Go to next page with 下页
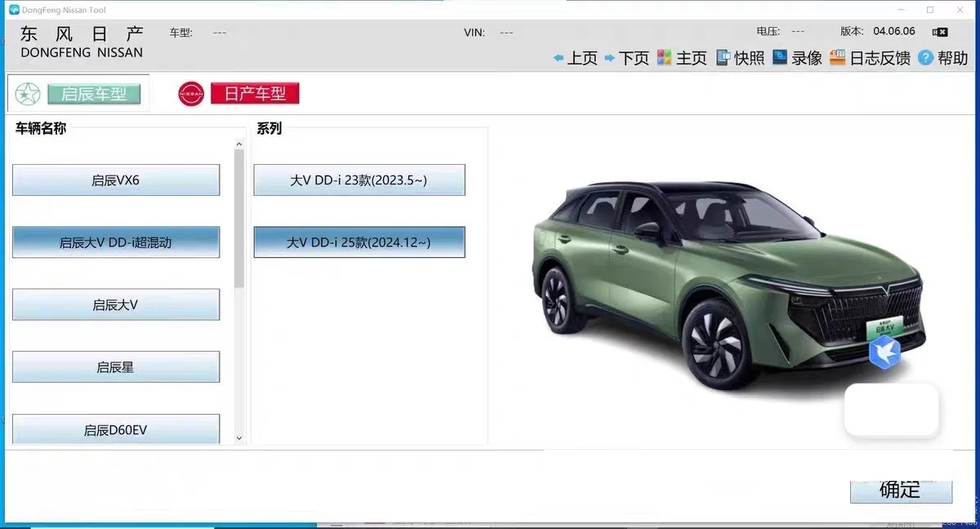Image resolution: width=980 pixels, height=529 pixels. point(626,58)
